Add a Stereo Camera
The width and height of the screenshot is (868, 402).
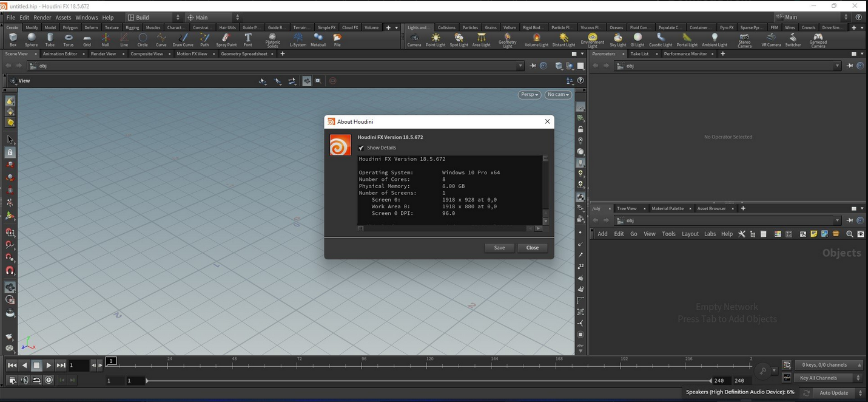744,41
